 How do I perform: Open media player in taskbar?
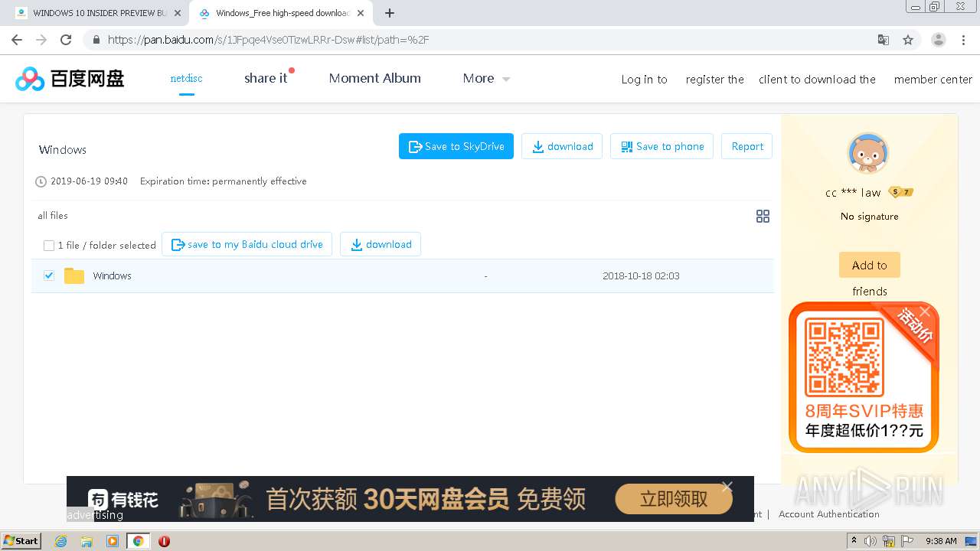(113, 541)
